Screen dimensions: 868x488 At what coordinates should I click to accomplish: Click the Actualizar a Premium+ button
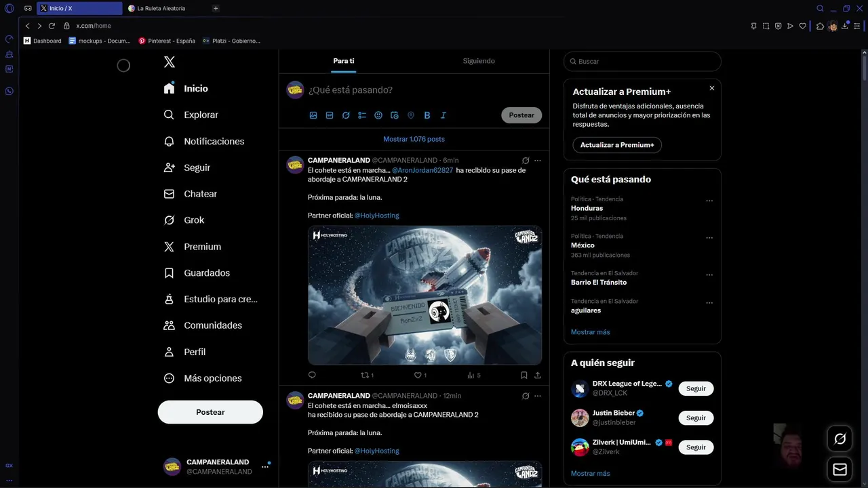tap(617, 145)
